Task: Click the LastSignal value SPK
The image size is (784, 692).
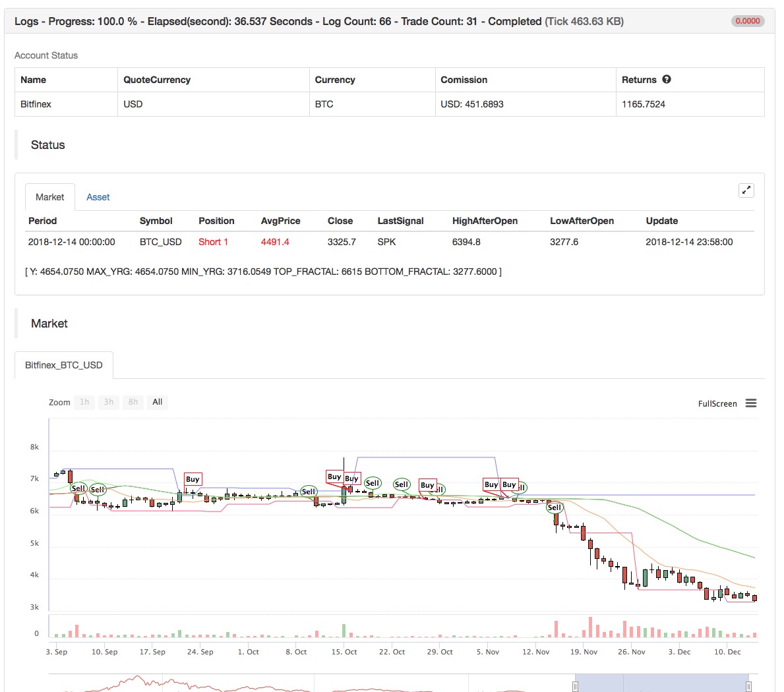Action: 386,242
